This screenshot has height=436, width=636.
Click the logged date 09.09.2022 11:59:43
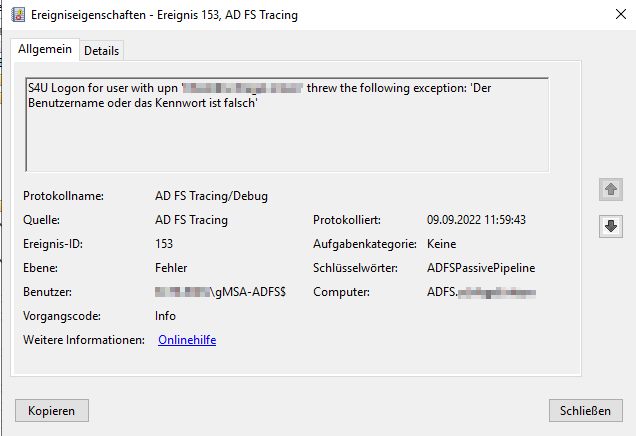(476, 220)
